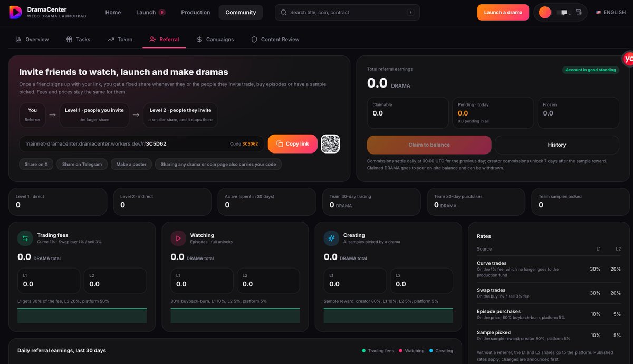Click the Claim to balance button
Viewport: 633px width, 364px height.
click(x=429, y=145)
